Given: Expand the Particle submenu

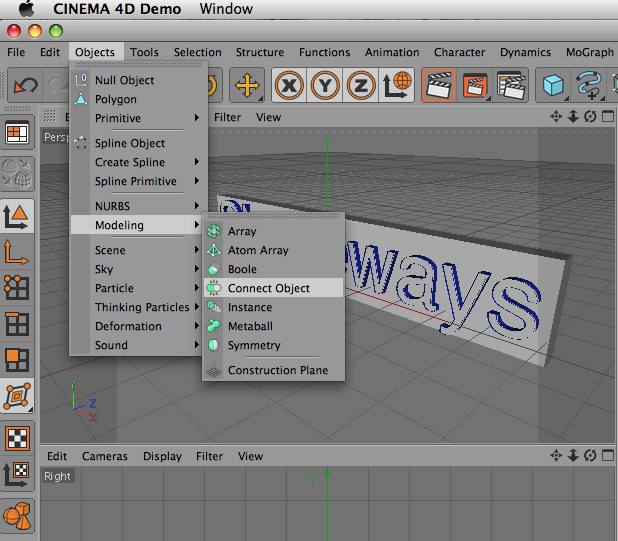Looking at the screenshot, I should [138, 288].
